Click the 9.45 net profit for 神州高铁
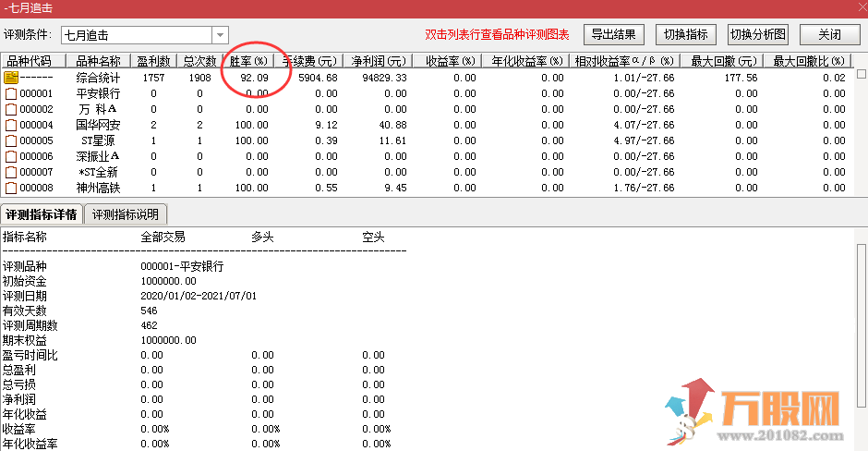Image resolution: width=868 pixels, height=451 pixels. click(x=395, y=188)
